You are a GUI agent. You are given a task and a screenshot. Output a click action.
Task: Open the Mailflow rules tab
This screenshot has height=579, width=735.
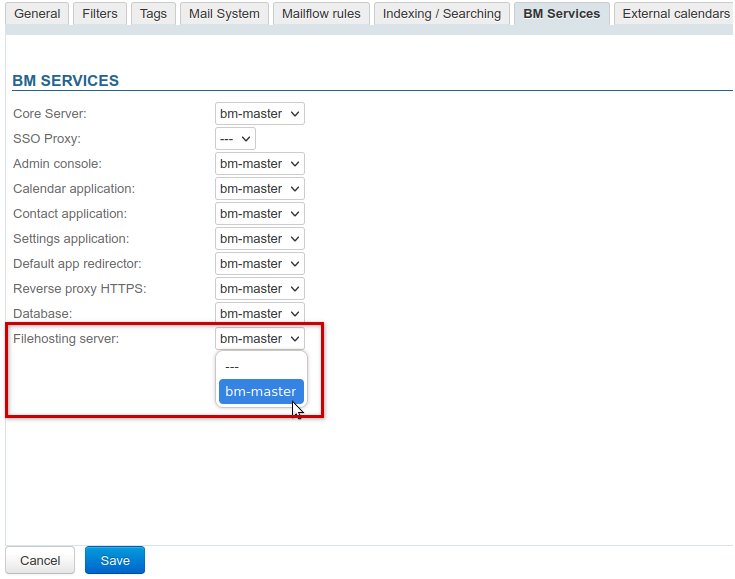(x=321, y=14)
